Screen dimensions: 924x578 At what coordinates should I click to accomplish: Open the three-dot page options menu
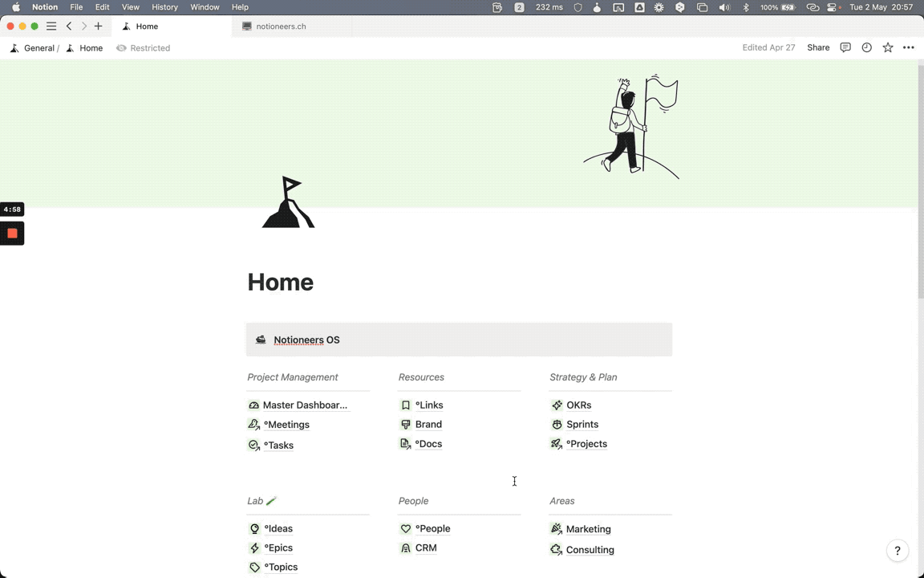(x=909, y=48)
